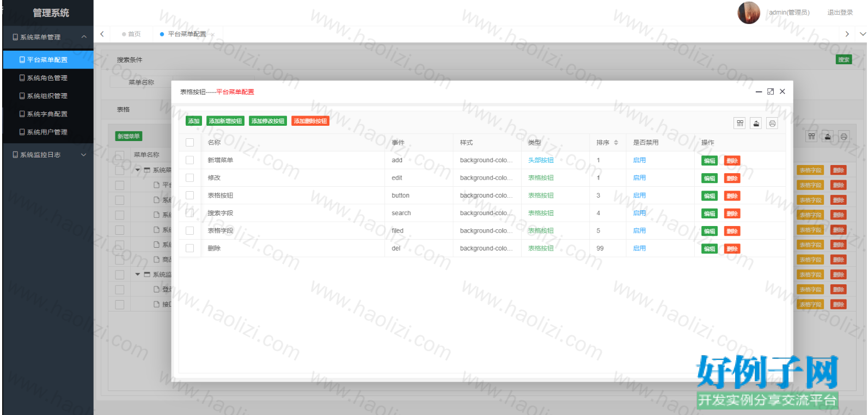Click column filter icon in background table

tap(811, 137)
